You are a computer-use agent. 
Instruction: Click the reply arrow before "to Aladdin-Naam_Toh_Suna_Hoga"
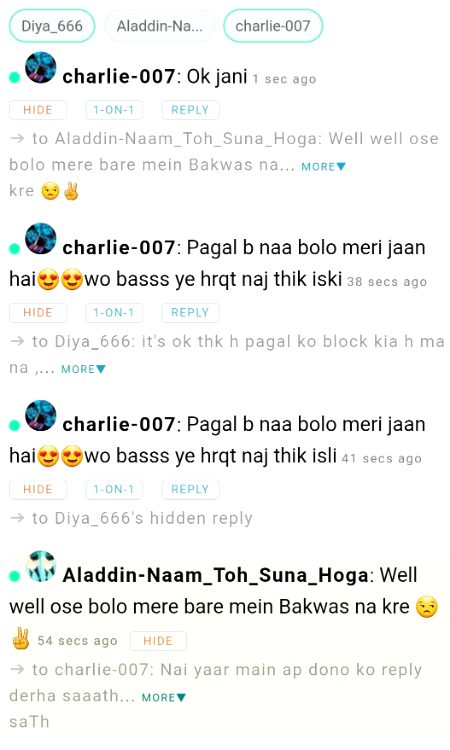[x=17, y=138]
